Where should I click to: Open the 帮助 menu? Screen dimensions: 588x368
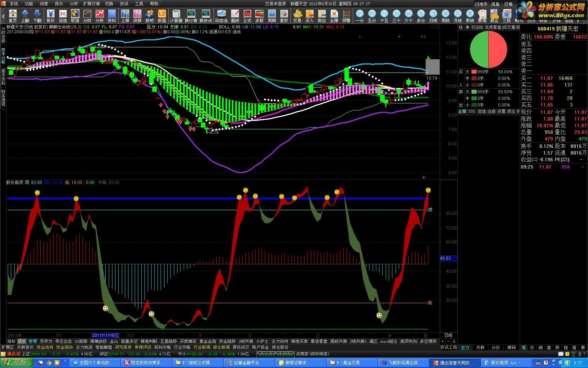(x=154, y=4)
